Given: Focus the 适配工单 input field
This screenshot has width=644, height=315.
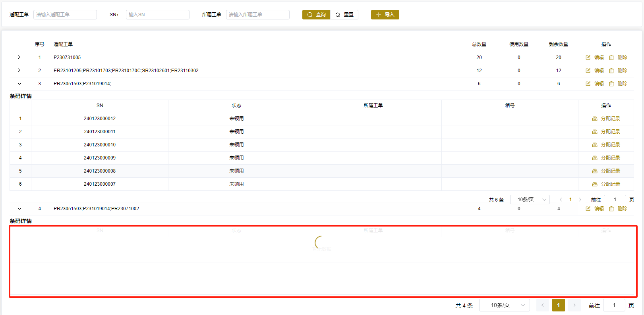Looking at the screenshot, I should pyautogui.click(x=65, y=15).
